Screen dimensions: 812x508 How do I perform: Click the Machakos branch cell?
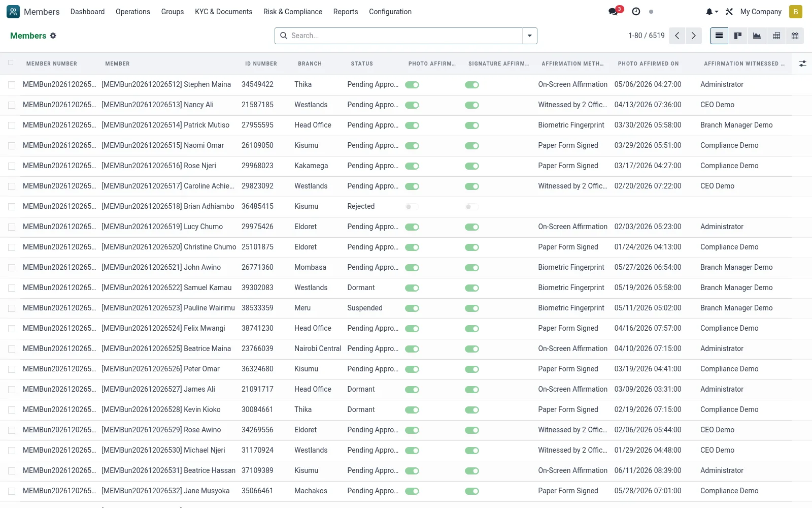click(311, 491)
